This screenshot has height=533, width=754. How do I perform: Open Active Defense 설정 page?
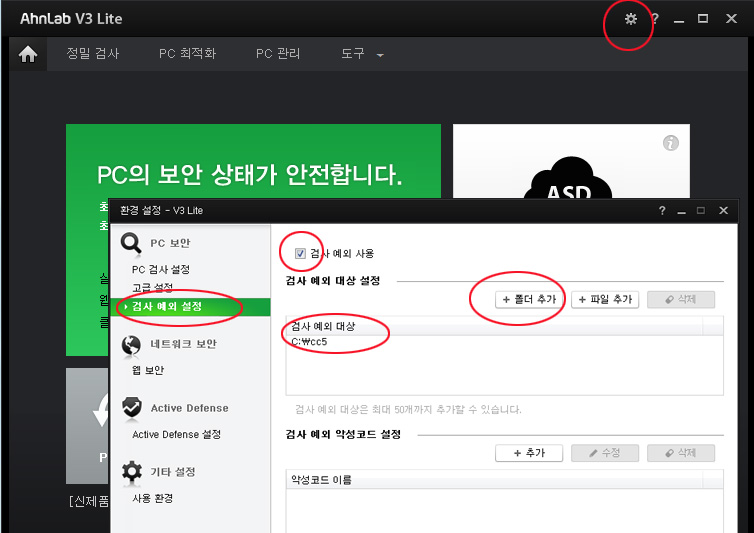tap(176, 434)
